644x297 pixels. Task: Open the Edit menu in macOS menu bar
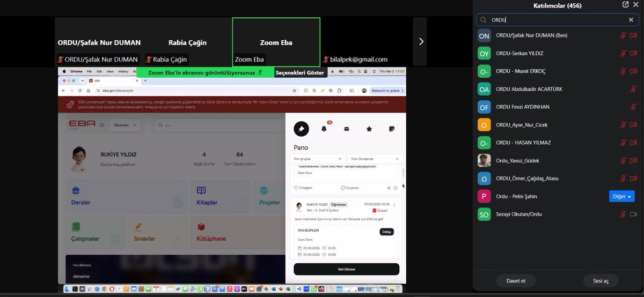point(99,71)
